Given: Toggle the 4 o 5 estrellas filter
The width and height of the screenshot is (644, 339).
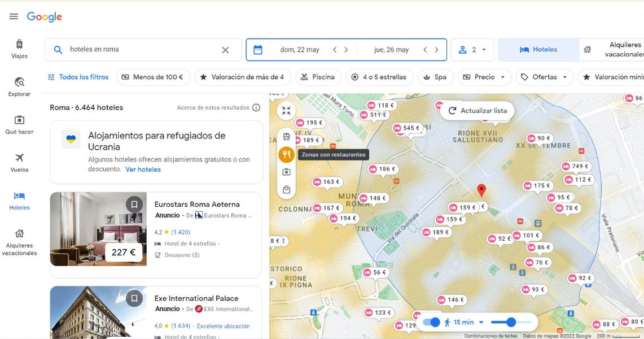Looking at the screenshot, I should [x=379, y=77].
